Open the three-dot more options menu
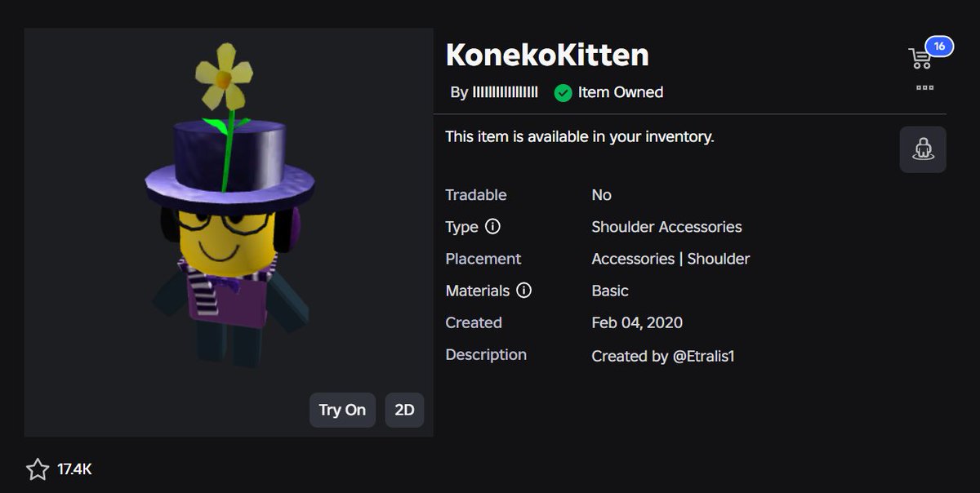Image resolution: width=980 pixels, height=493 pixels. (x=924, y=87)
